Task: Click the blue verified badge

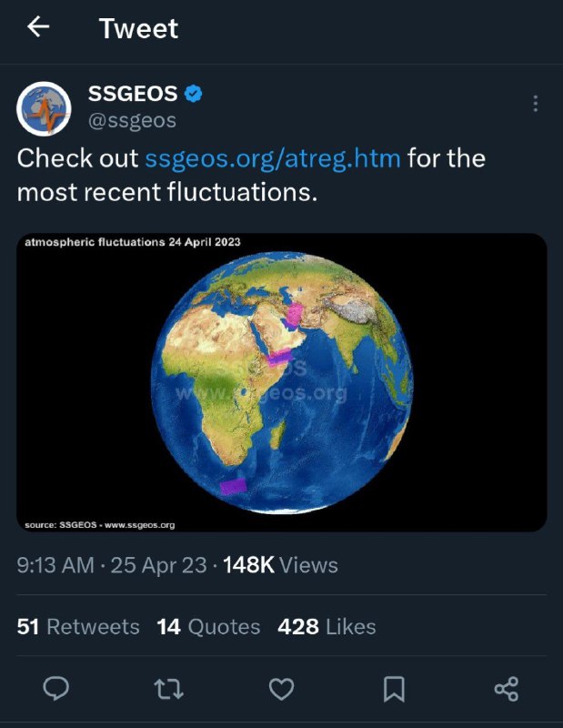Action: click(x=193, y=94)
